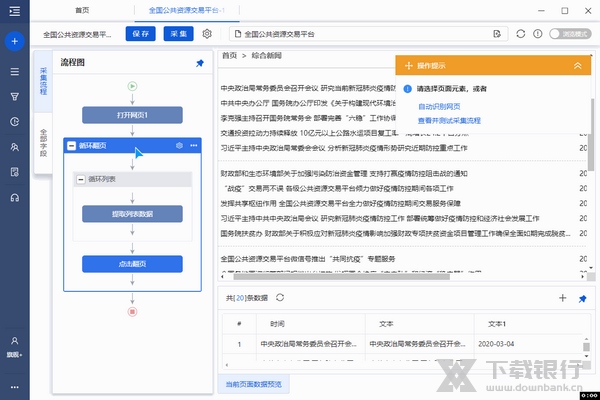Open the customer support headset icon

click(15, 198)
